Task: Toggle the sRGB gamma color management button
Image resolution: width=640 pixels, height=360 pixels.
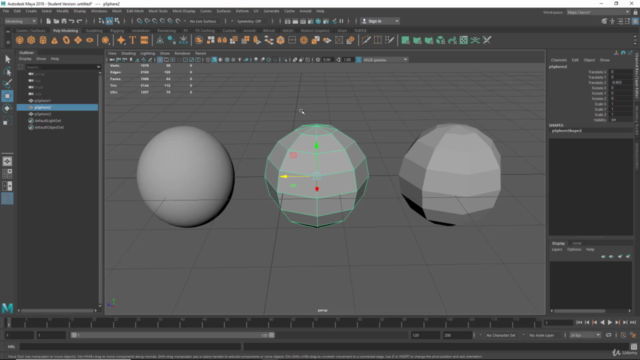Action: click(358, 60)
